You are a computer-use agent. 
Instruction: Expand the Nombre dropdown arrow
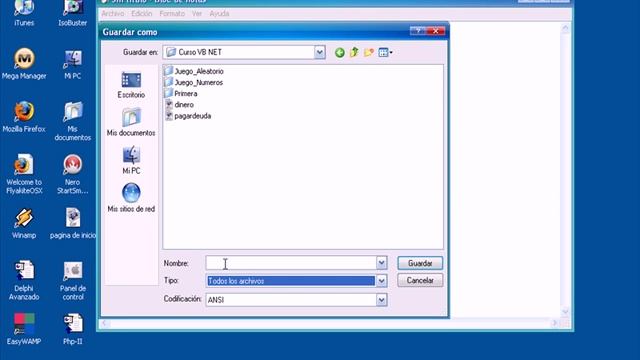381,263
